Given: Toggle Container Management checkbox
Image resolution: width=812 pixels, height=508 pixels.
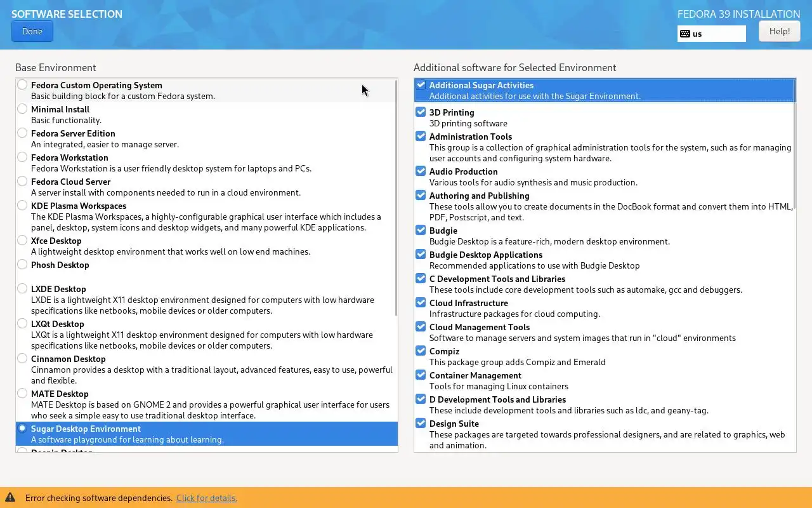Looking at the screenshot, I should (x=421, y=375).
